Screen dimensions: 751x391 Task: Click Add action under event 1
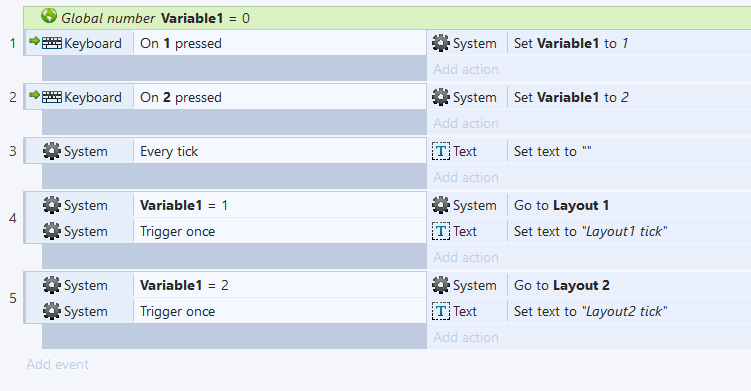point(466,69)
